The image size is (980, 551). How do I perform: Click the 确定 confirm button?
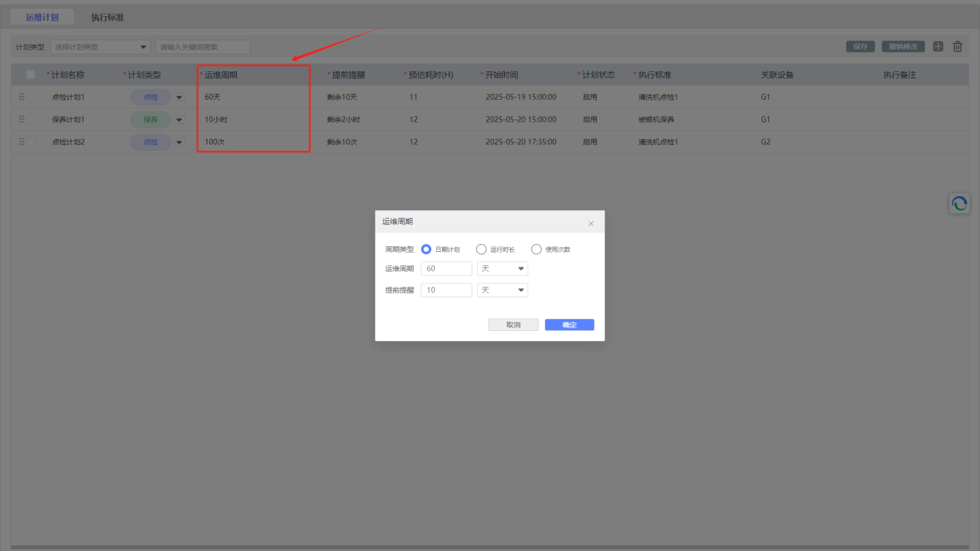569,325
